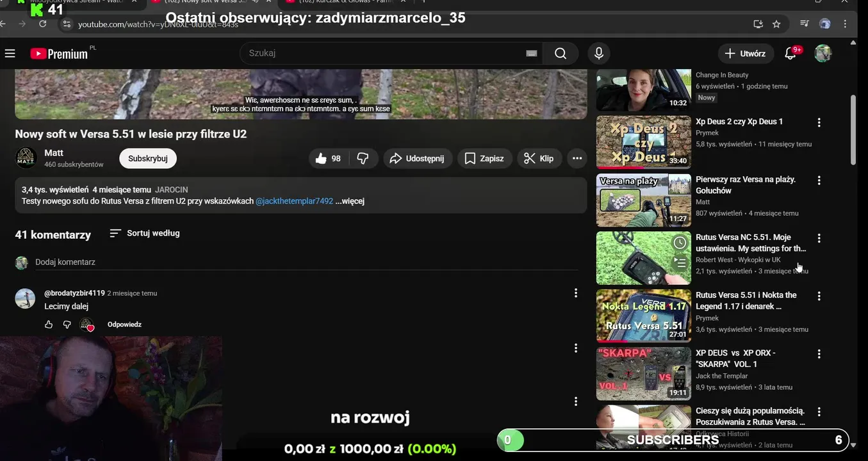Click Udostępnij share button
Image resolution: width=868 pixels, height=461 pixels.
418,158
